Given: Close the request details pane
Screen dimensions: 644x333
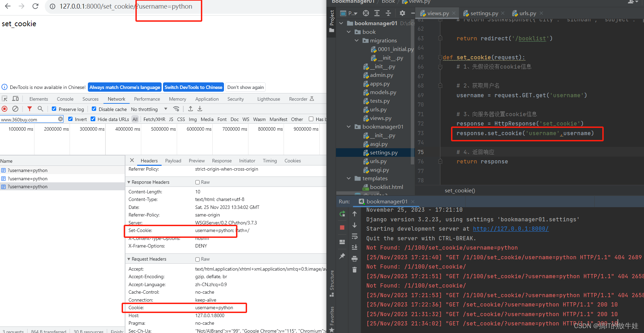Looking at the screenshot, I should point(132,160).
